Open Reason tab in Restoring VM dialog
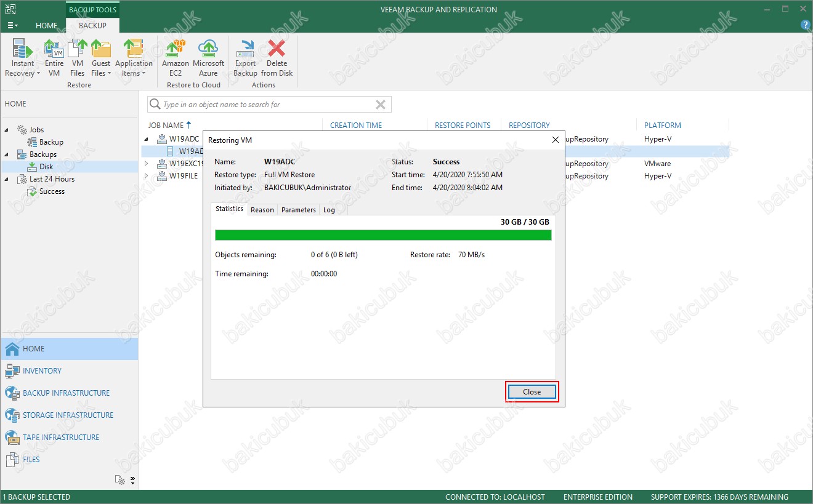813x504 pixels. tap(262, 210)
